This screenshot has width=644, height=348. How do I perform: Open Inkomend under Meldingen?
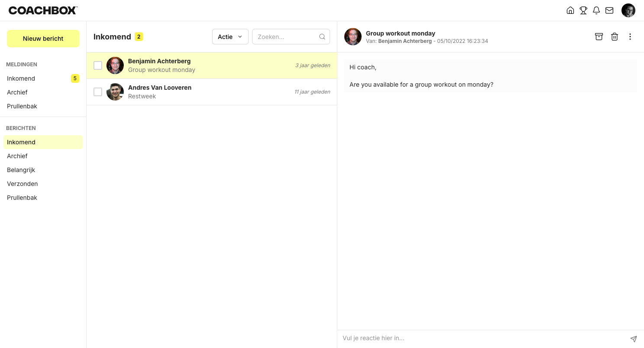click(43, 78)
